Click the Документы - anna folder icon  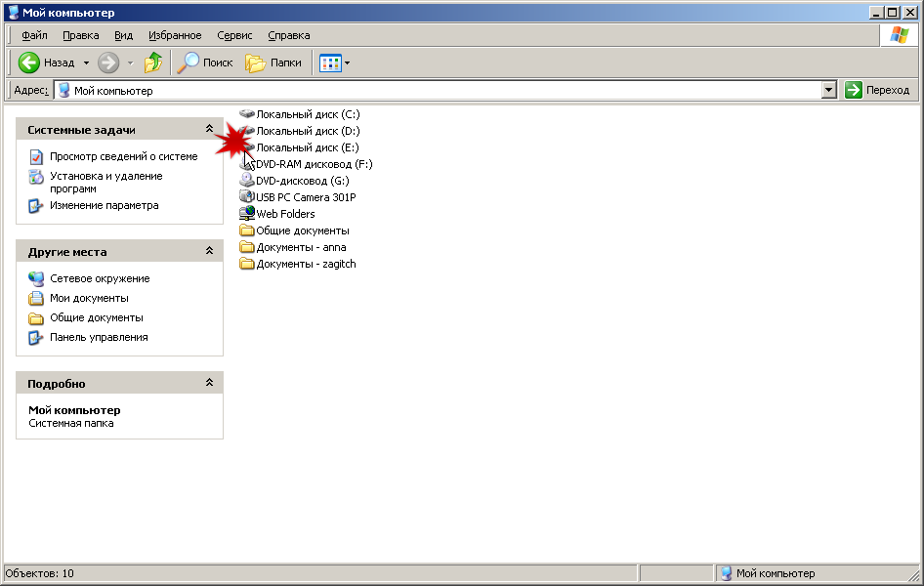click(x=247, y=247)
